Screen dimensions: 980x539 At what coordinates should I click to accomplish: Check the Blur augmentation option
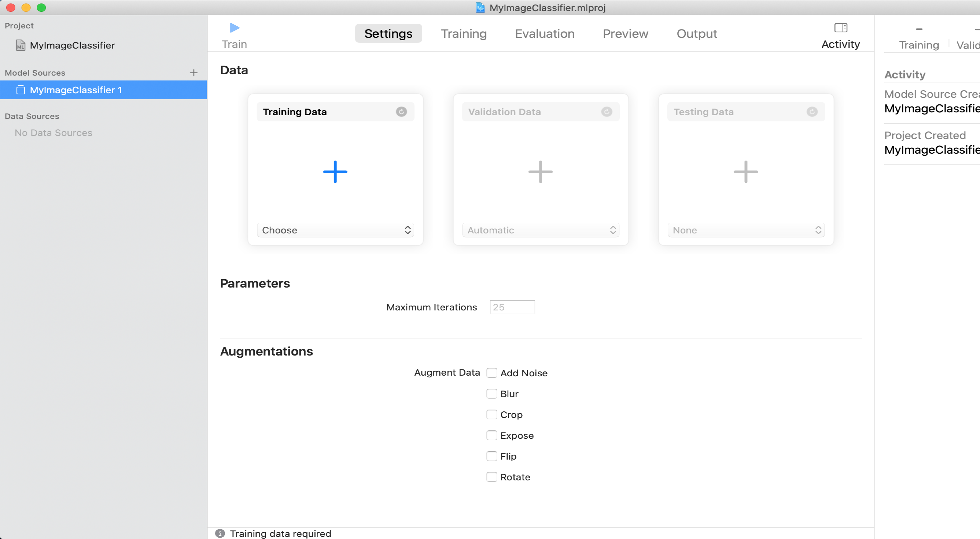491,394
